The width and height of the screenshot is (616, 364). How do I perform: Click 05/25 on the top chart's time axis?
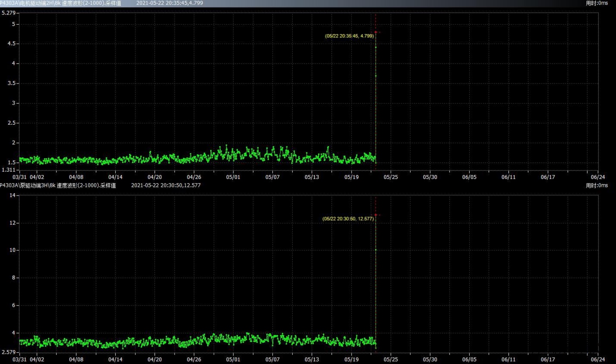click(x=390, y=177)
